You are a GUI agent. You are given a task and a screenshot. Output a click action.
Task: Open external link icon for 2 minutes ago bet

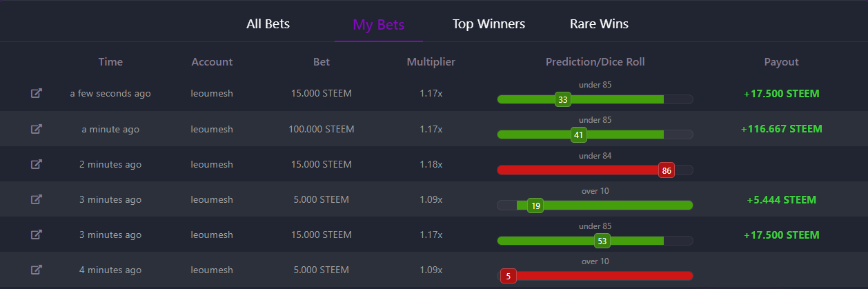[x=37, y=164]
